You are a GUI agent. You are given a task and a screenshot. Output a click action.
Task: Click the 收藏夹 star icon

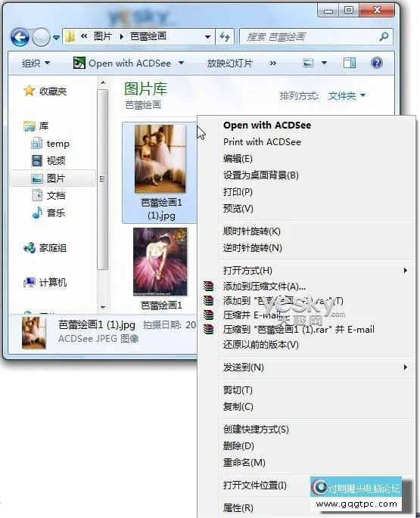(29, 91)
